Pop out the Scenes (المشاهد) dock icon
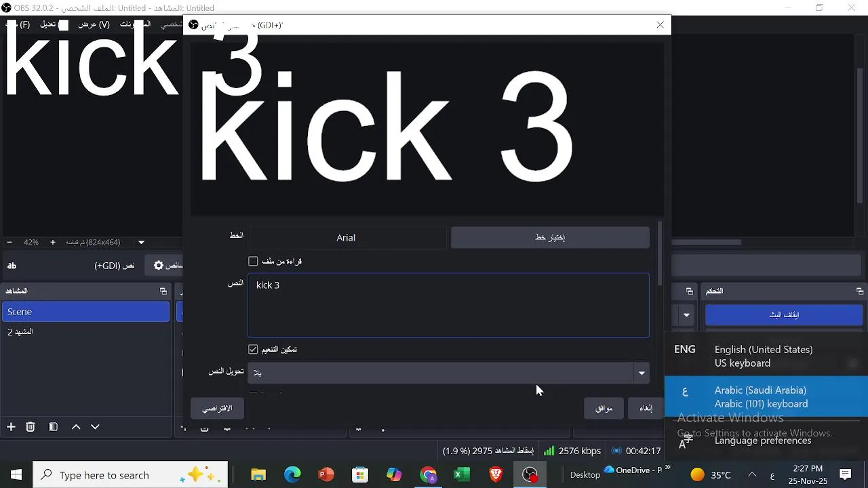This screenshot has height=488, width=868. click(163, 291)
